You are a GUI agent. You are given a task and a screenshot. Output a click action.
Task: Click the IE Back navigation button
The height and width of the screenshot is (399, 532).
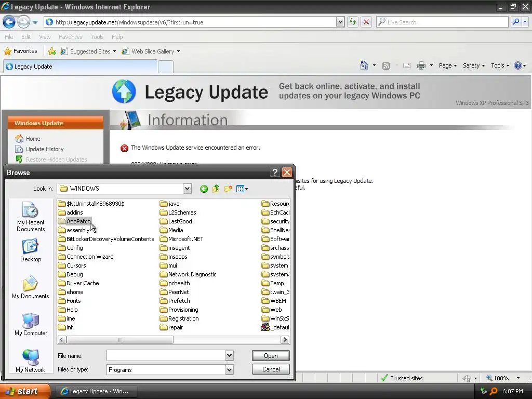9,22
